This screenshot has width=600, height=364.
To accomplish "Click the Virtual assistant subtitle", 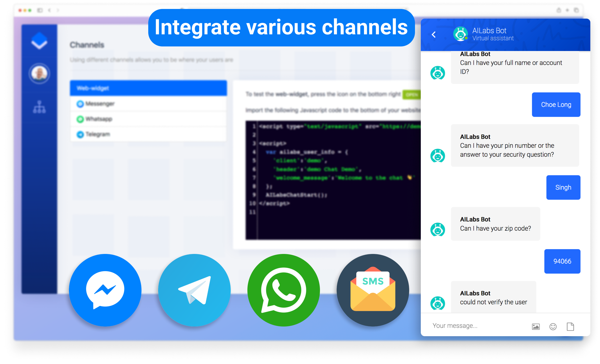I will (x=493, y=38).
